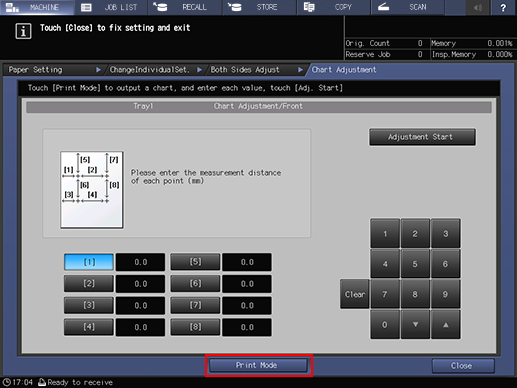Go to the SCAN tab
The image size is (517, 388).
tap(407, 7)
